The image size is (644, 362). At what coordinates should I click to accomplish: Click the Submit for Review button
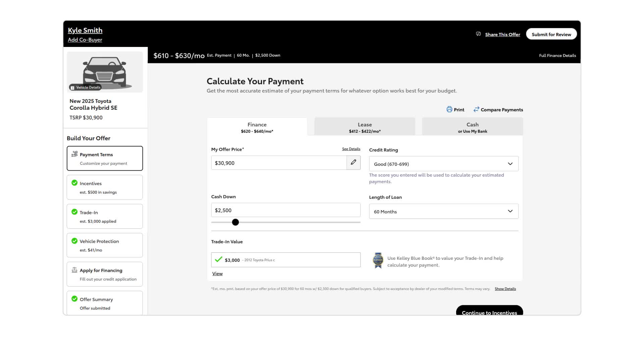[x=551, y=34]
